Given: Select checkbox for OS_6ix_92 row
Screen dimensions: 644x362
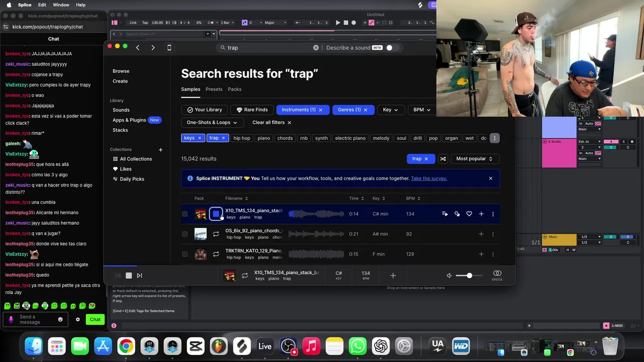Looking at the screenshot, I should [185, 234].
